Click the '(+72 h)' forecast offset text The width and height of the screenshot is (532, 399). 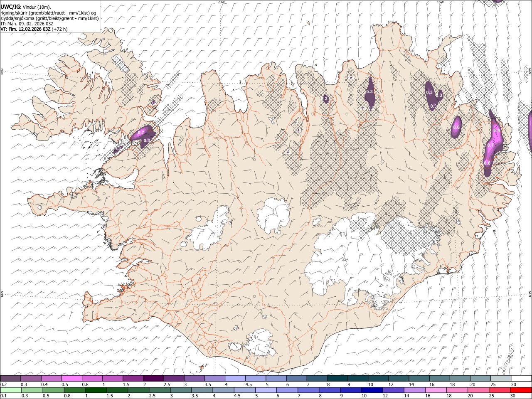[60, 29]
